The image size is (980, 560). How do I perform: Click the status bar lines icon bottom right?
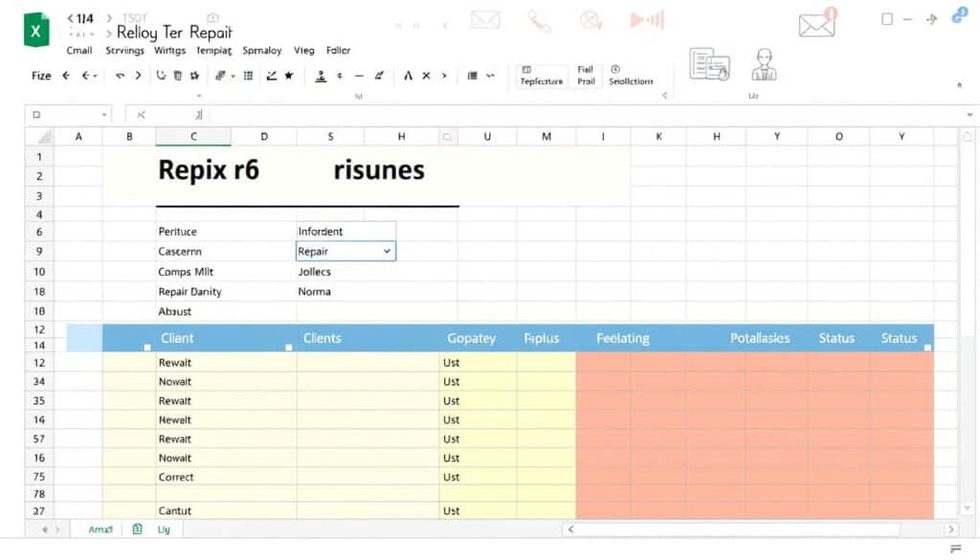click(956, 549)
